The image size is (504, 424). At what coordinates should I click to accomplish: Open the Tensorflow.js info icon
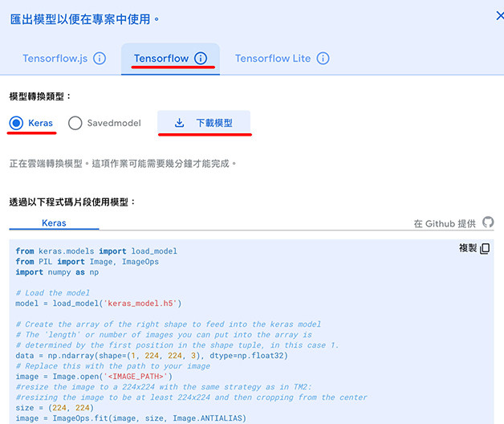100,59
